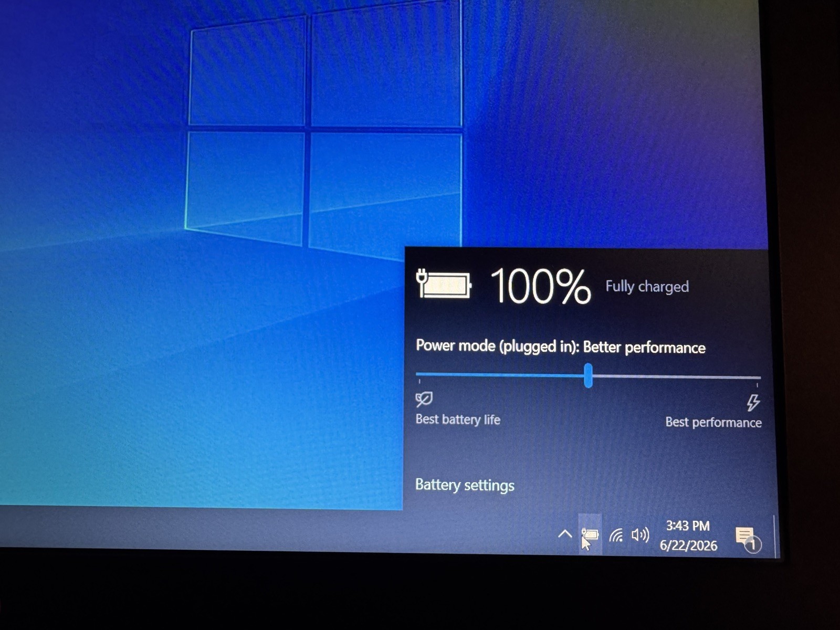The width and height of the screenshot is (840, 630).
Task: Open the Action Center notification icon
Action: (x=747, y=539)
